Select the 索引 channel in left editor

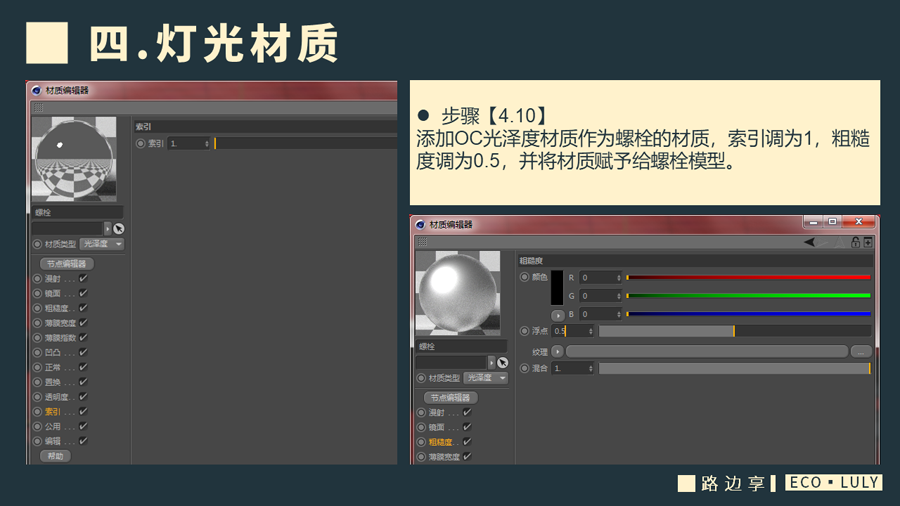pos(53,411)
